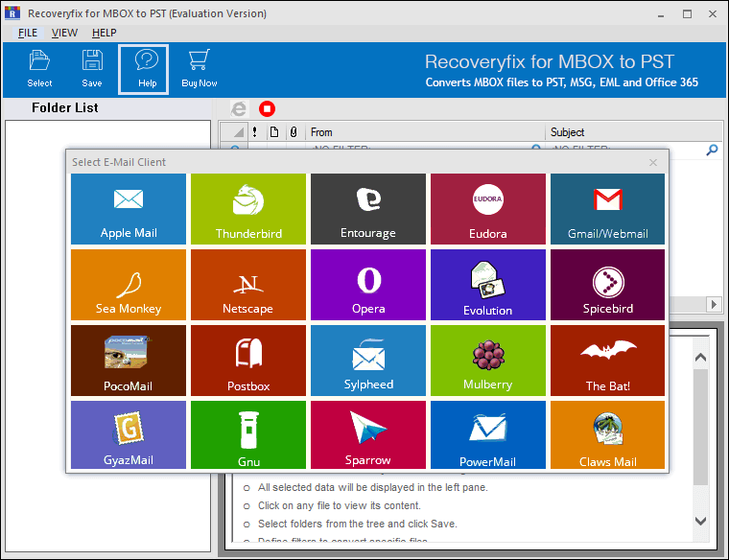729x560 pixels.
Task: Click the Buy Now cart button
Action: [199, 69]
